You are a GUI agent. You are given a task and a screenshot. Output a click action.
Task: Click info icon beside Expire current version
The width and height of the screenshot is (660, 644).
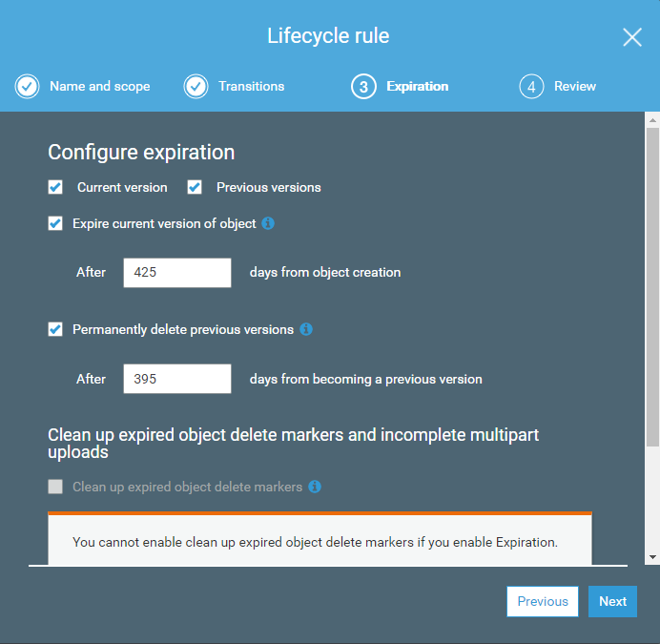268,223
